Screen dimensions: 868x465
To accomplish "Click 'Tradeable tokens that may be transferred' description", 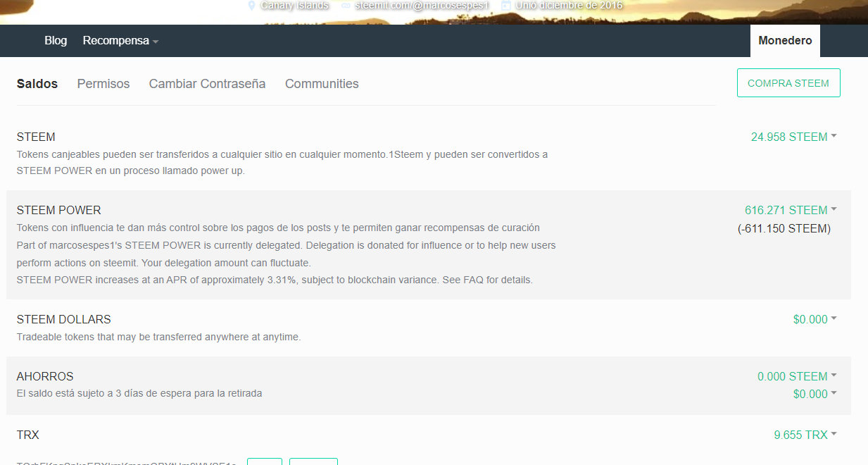I will 159,337.
